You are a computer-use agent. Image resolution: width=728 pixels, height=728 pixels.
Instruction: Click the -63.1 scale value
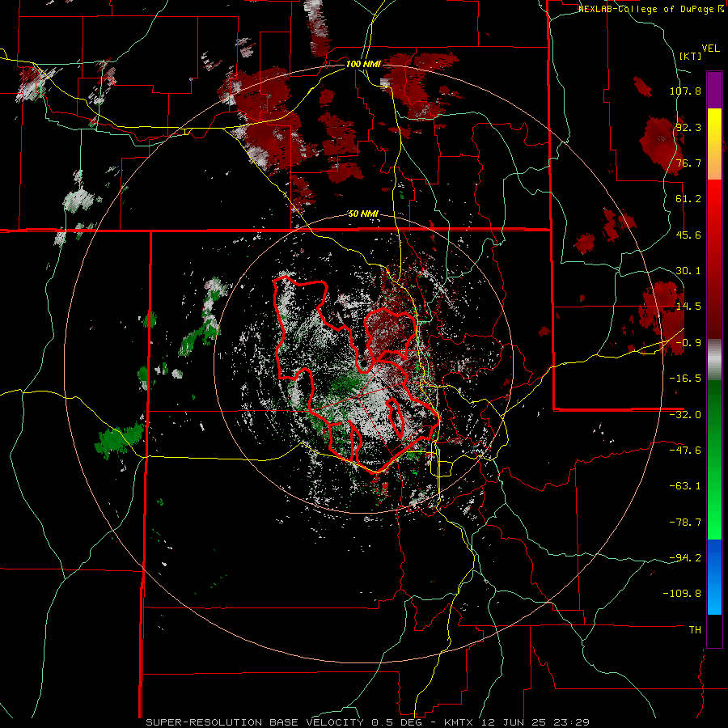point(685,485)
